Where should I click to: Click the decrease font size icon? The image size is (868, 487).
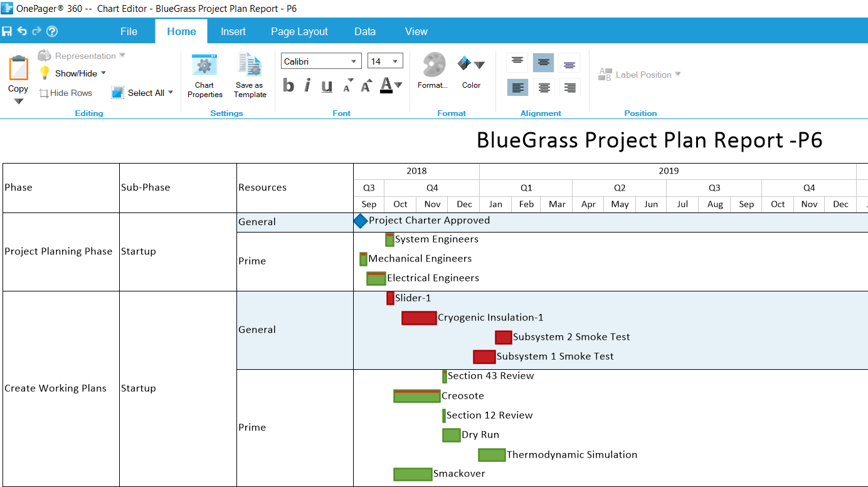pyautogui.click(x=347, y=86)
